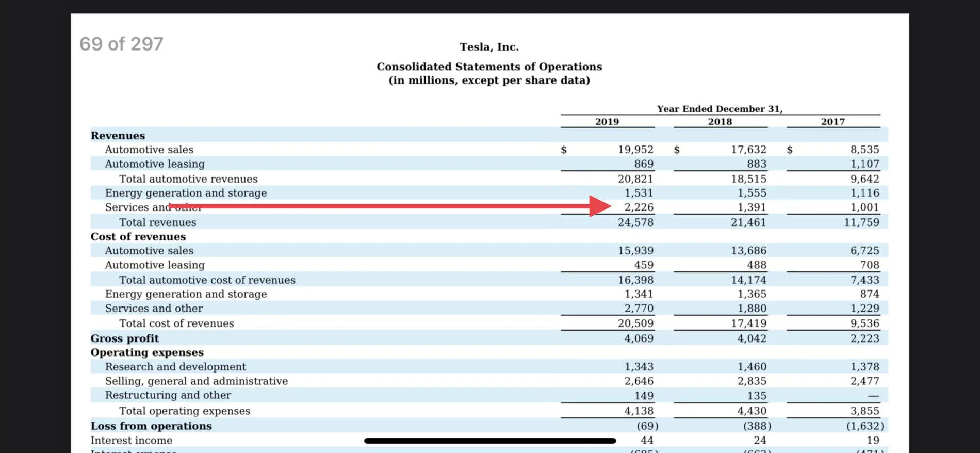Click the 'Interest income' row label
Image resolution: width=980 pixels, height=453 pixels.
[132, 440]
